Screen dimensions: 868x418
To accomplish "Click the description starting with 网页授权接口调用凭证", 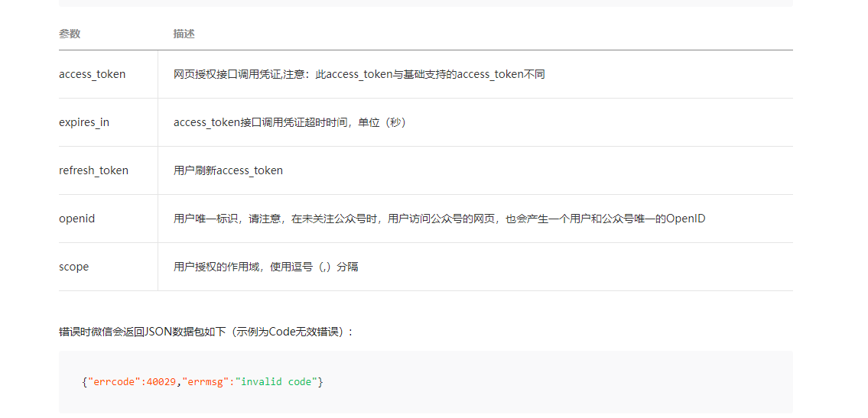I will point(359,74).
